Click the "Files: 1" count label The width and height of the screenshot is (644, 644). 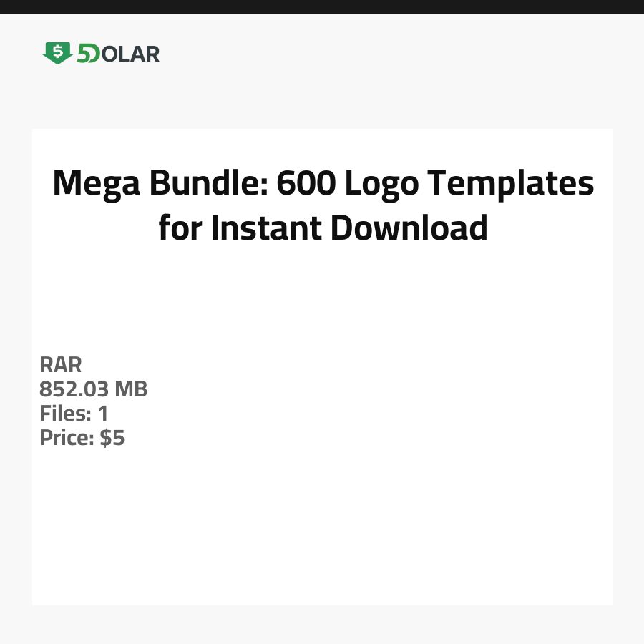(74, 414)
